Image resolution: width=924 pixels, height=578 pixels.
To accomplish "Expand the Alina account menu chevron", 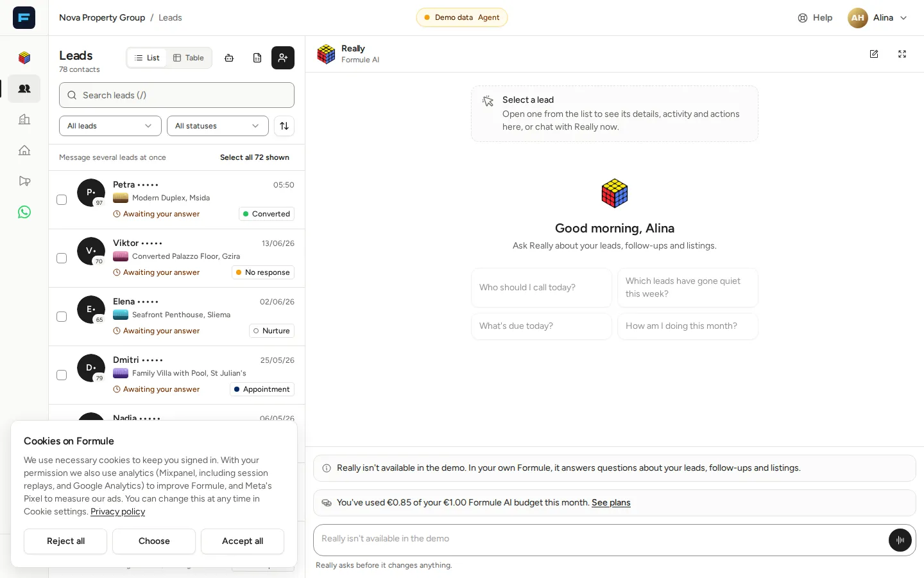I will [903, 18].
